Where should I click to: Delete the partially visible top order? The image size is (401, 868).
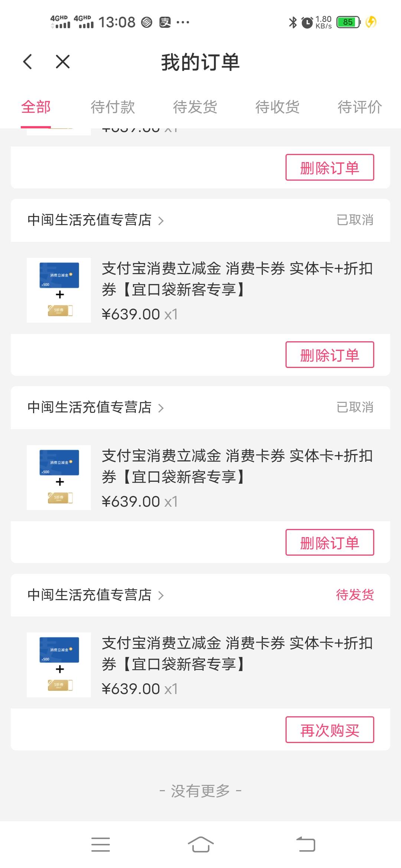pos(329,168)
